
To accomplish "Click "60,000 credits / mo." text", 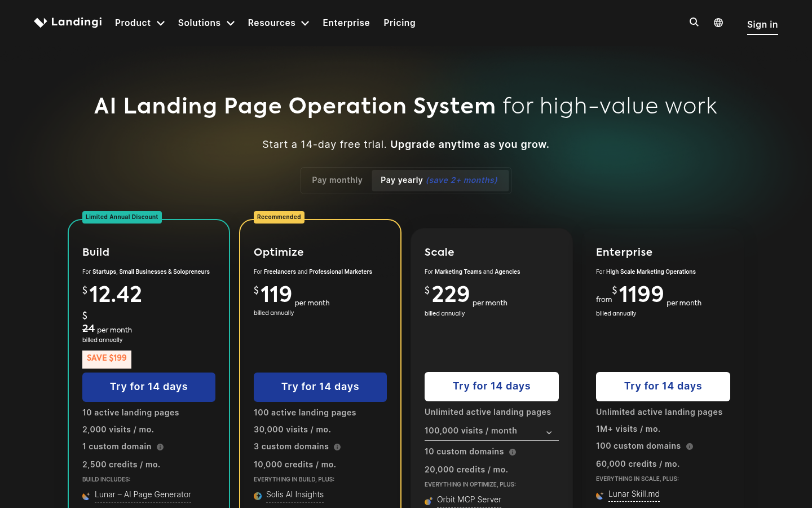I will pos(638,465).
